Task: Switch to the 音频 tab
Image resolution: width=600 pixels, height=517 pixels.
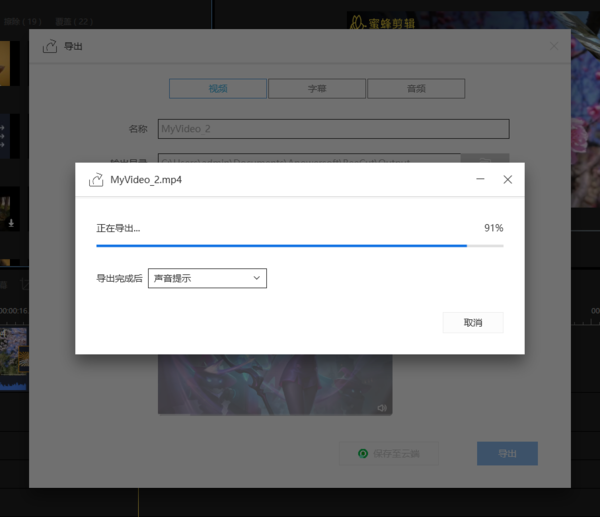Action: click(415, 89)
